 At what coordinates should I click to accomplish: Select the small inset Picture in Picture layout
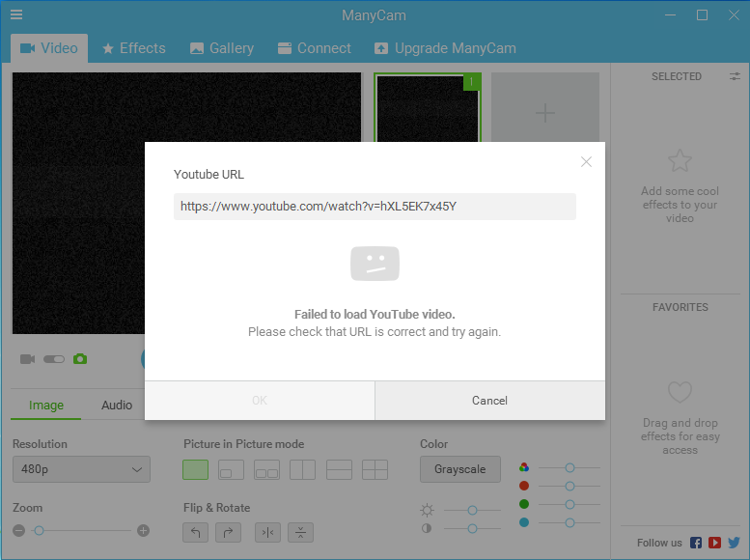click(x=231, y=469)
